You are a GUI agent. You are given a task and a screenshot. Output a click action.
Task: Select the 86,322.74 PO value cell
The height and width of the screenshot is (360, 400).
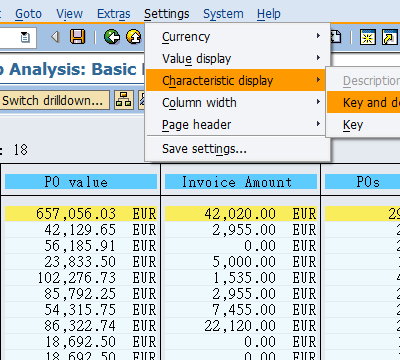point(81,326)
